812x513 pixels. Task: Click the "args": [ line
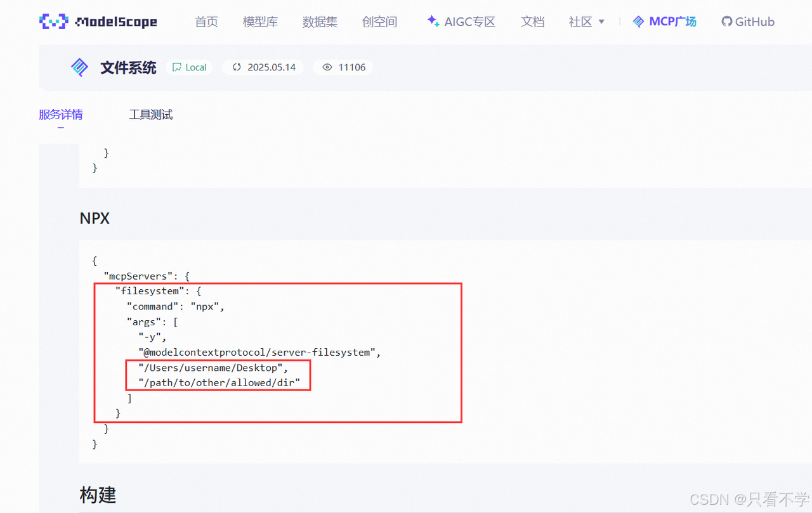tap(152, 321)
